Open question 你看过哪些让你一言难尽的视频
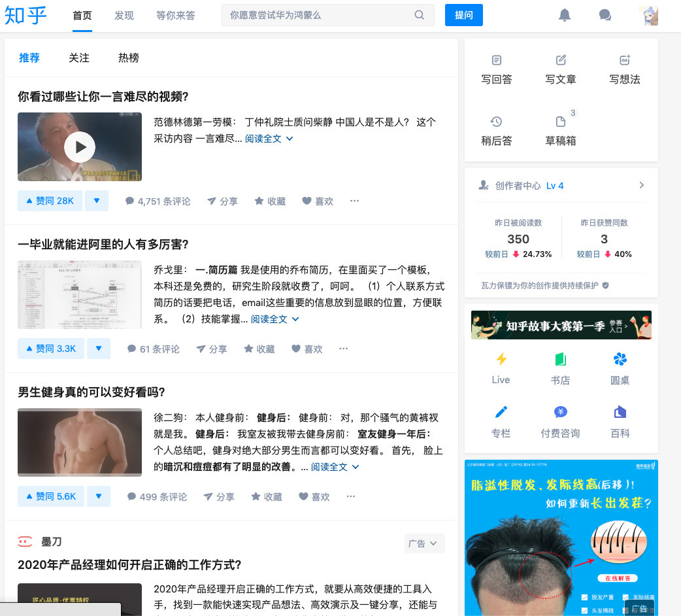Image resolution: width=681 pixels, height=616 pixels. click(x=103, y=96)
